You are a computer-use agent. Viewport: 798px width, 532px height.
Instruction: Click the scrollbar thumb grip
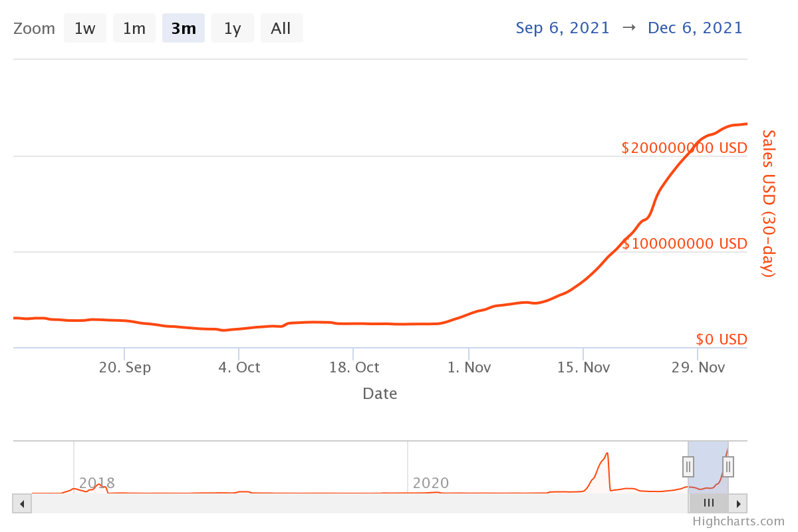[x=709, y=503]
